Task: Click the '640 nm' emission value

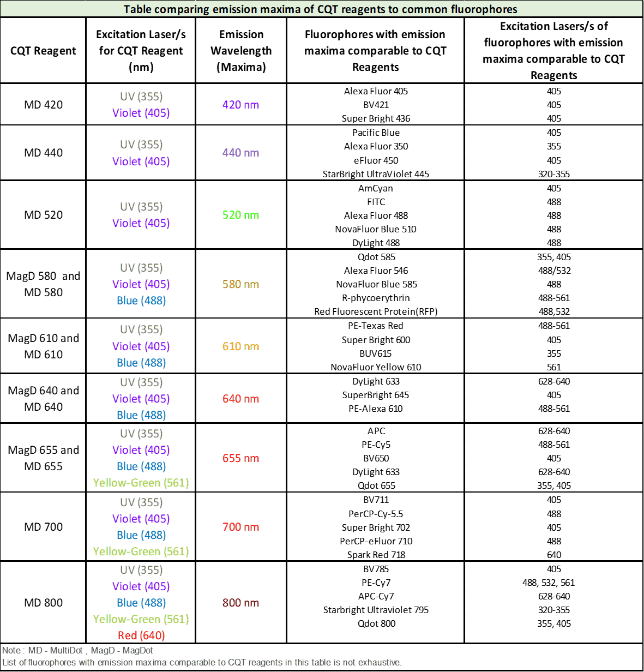Action: [x=240, y=399]
